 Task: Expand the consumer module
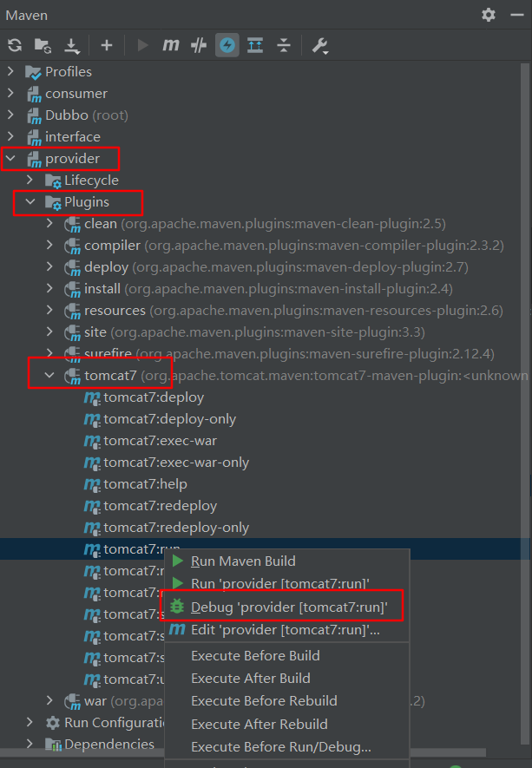(10, 93)
